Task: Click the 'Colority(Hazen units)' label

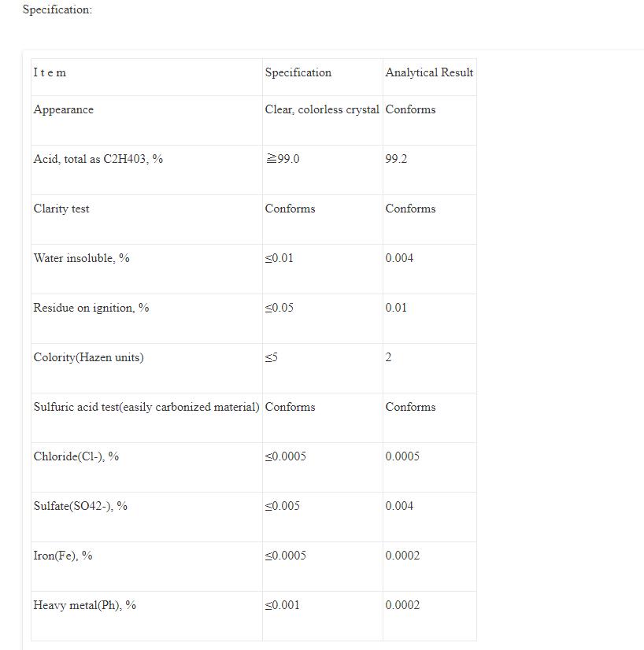Action: point(88,358)
